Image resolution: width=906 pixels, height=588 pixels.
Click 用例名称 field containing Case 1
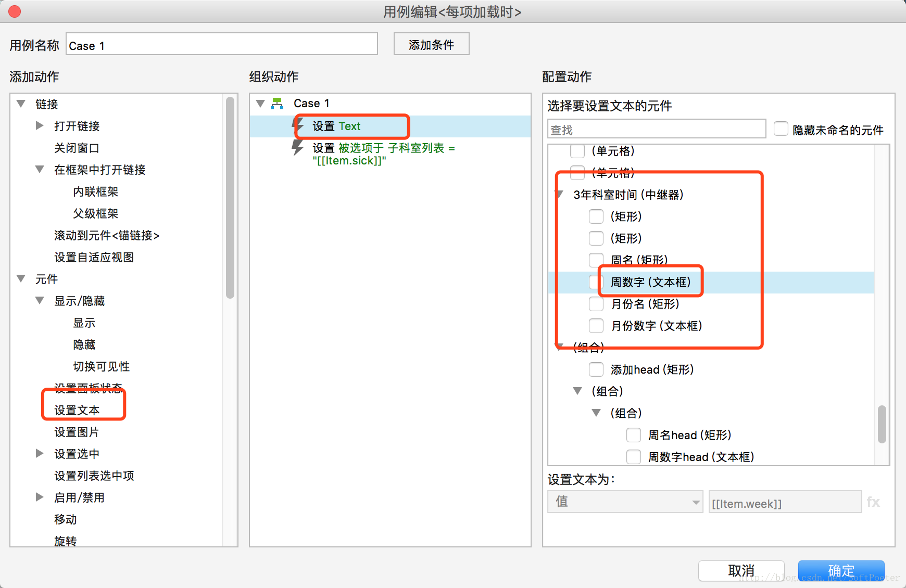click(x=222, y=44)
